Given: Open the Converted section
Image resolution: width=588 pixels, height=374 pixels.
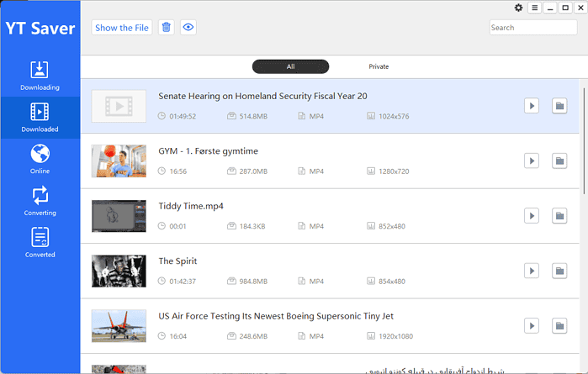Looking at the screenshot, I should [x=40, y=243].
